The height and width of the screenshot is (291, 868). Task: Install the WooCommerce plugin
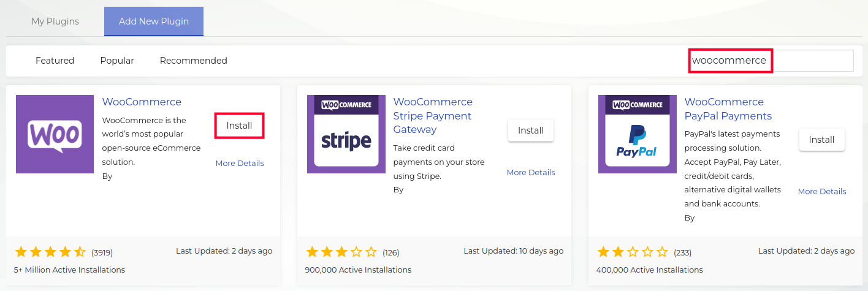239,126
